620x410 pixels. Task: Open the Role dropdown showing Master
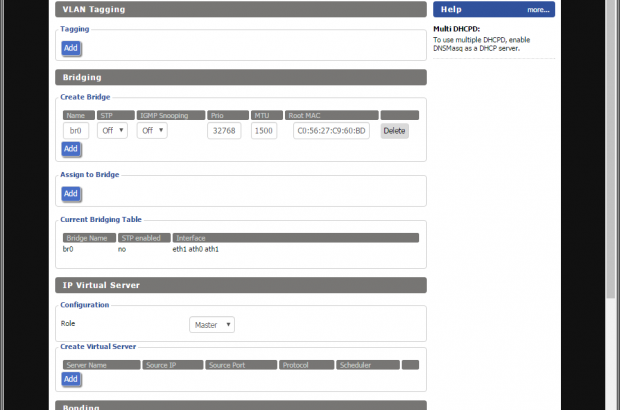tap(212, 325)
